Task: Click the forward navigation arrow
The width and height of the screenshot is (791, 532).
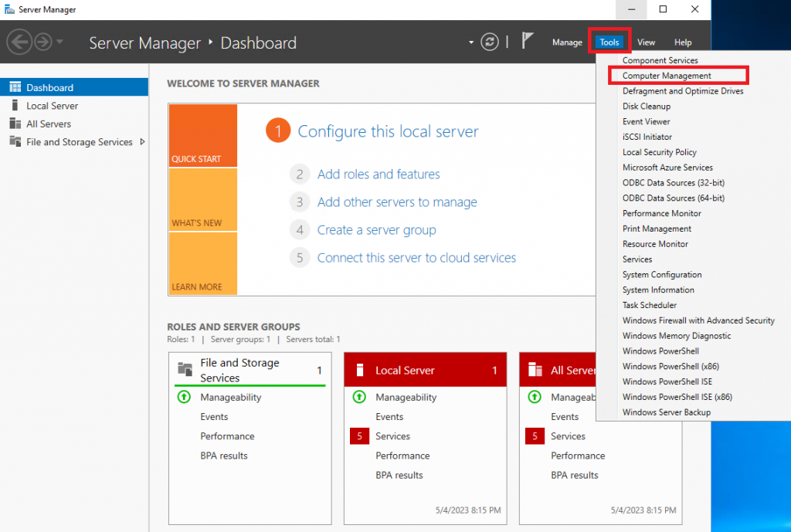Action: click(43, 42)
